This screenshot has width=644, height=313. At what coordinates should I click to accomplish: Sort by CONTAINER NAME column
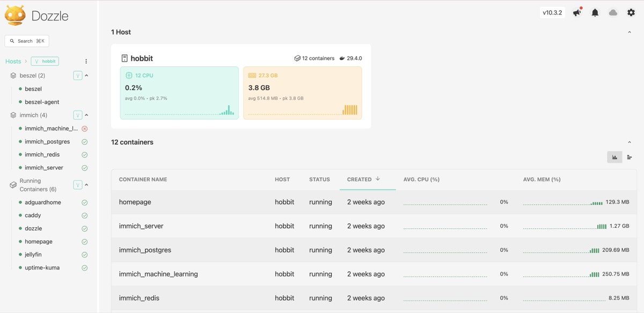(143, 180)
